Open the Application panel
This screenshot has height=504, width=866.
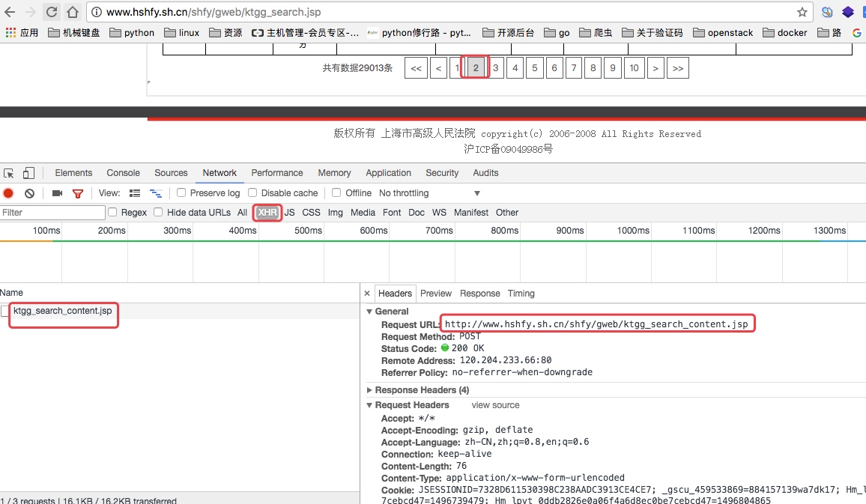click(388, 173)
